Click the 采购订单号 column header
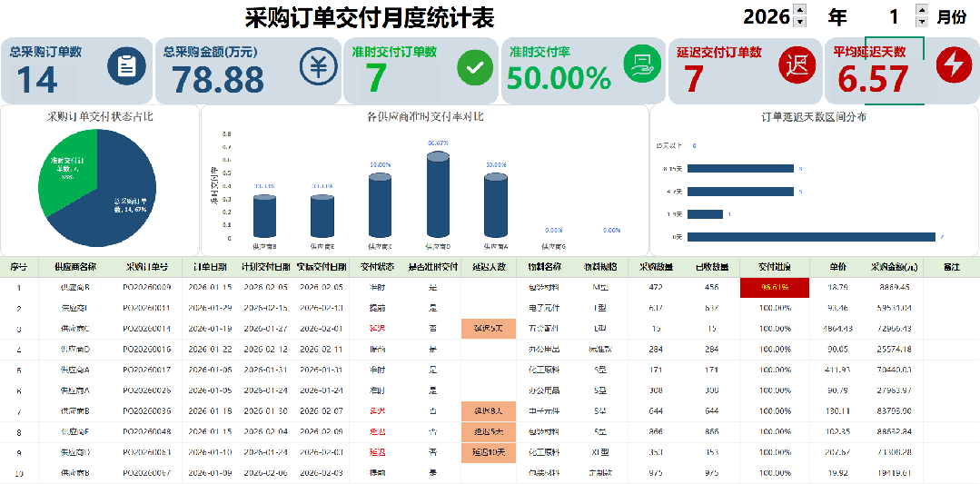Image resolution: width=980 pixels, height=484 pixels. coord(147,267)
